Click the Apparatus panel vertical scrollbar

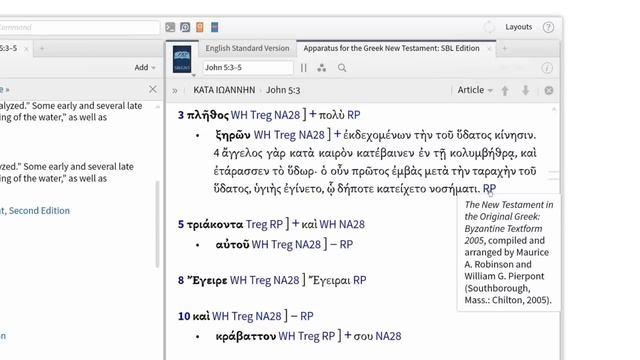click(554, 176)
